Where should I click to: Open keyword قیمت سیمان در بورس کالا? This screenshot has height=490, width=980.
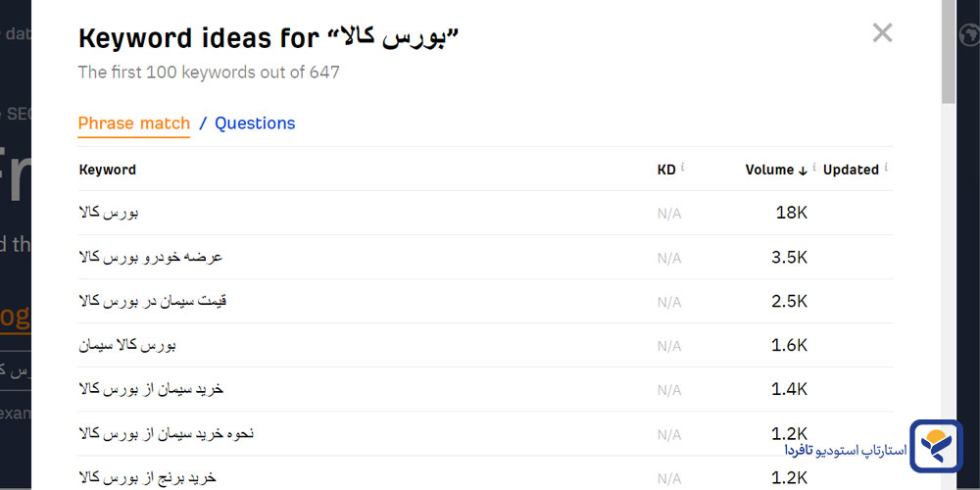coord(152,301)
